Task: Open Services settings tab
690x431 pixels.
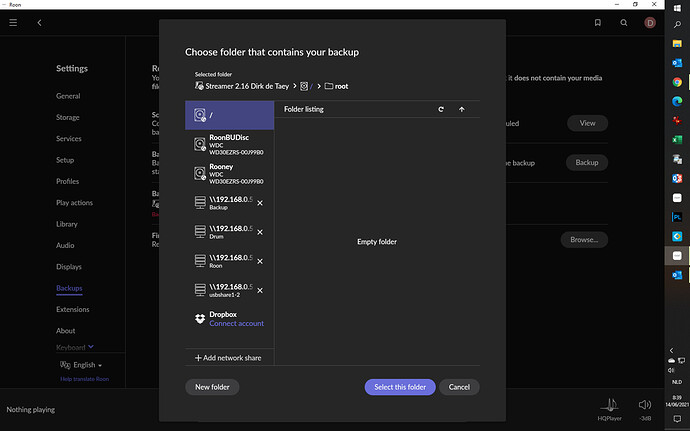Action: pyautogui.click(x=69, y=139)
